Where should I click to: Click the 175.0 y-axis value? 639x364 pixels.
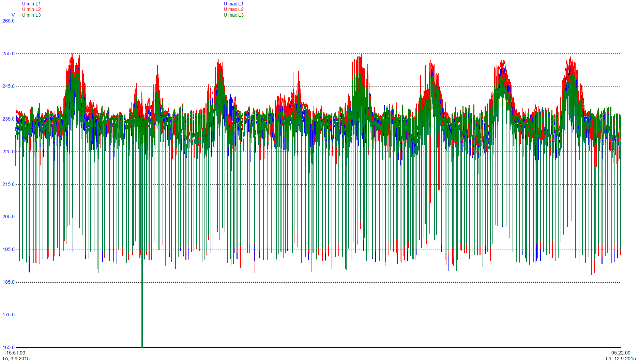pos(9,315)
